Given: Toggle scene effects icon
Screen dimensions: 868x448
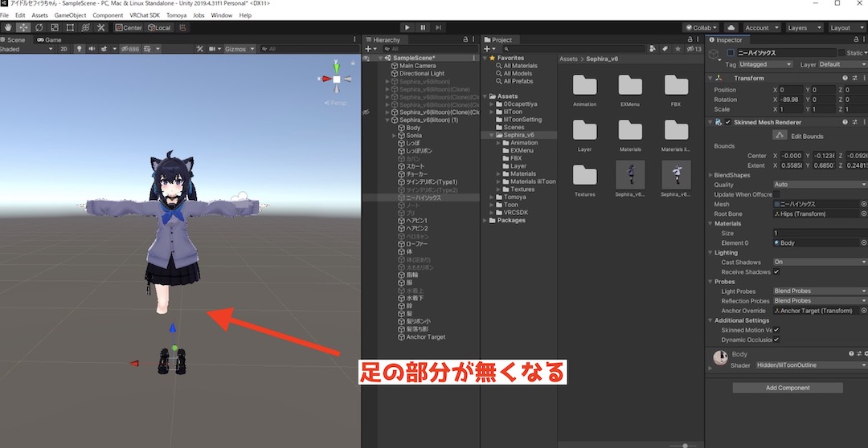Looking at the screenshot, I should tap(104, 49).
